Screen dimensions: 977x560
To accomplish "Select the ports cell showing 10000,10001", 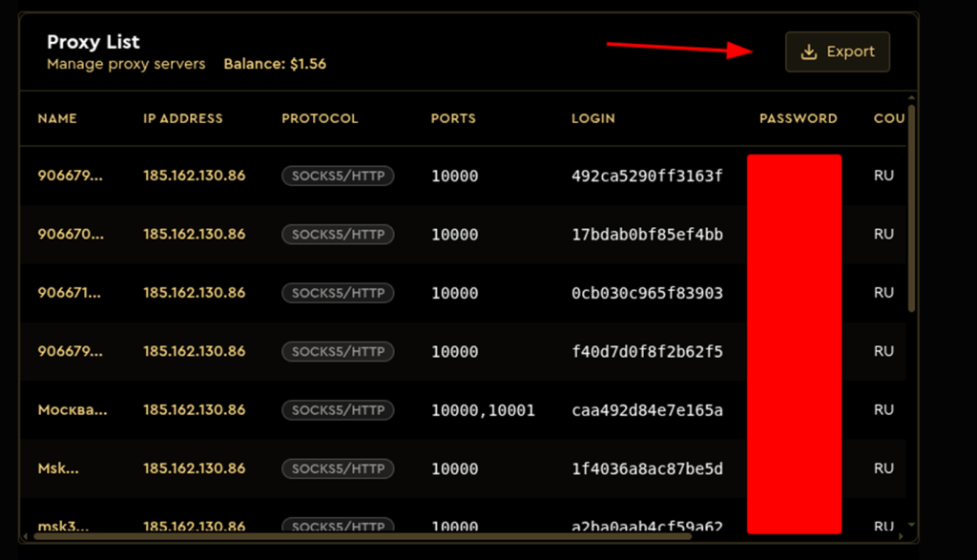I will click(483, 410).
